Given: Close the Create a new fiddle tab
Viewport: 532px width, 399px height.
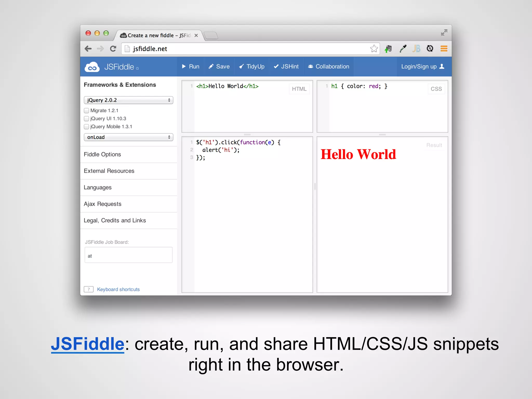Looking at the screenshot, I should (196, 35).
